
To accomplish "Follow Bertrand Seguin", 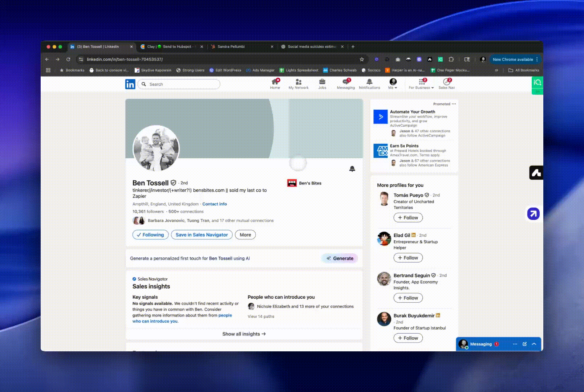I will click(x=408, y=298).
